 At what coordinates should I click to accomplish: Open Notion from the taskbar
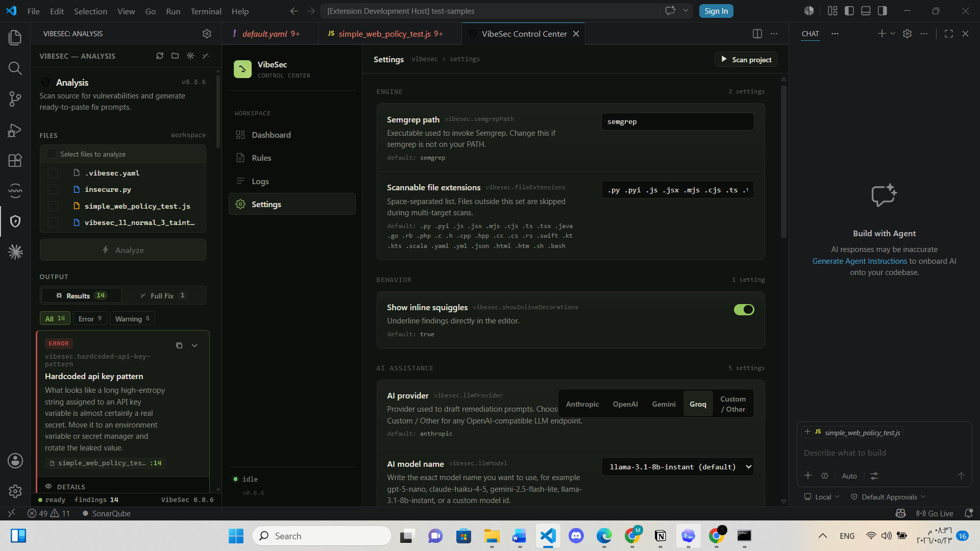click(660, 536)
